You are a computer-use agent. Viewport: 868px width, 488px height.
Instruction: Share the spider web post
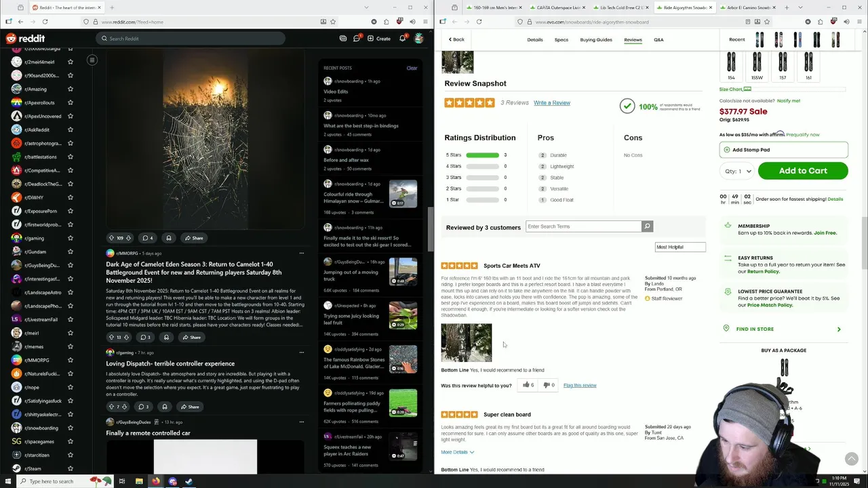(193, 238)
